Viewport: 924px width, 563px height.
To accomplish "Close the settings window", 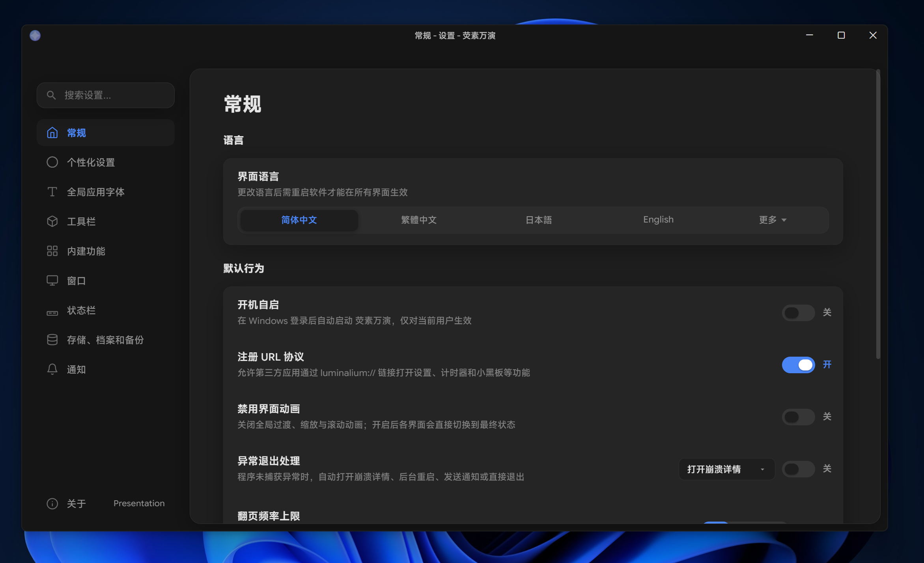I will click(x=873, y=36).
